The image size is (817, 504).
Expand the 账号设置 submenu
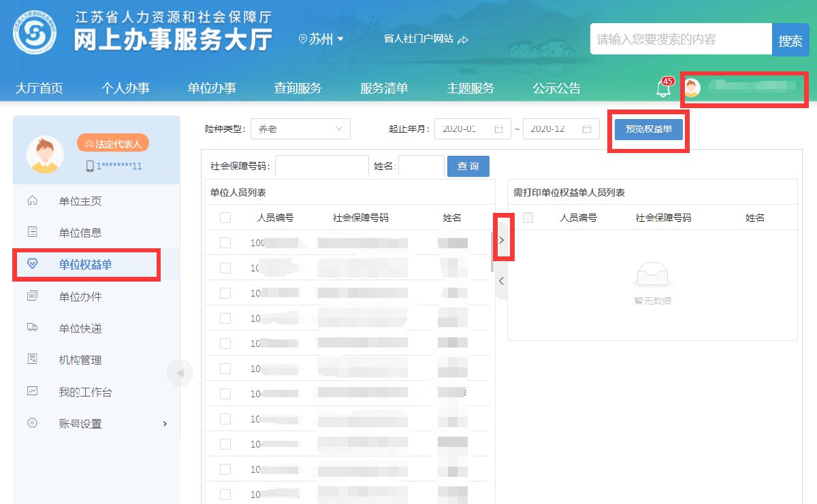(164, 424)
